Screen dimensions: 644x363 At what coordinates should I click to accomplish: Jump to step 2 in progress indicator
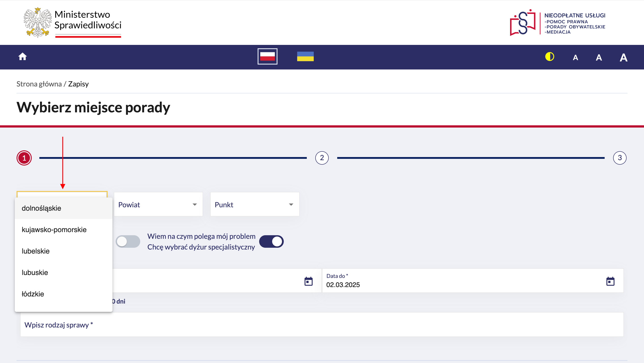point(322,158)
